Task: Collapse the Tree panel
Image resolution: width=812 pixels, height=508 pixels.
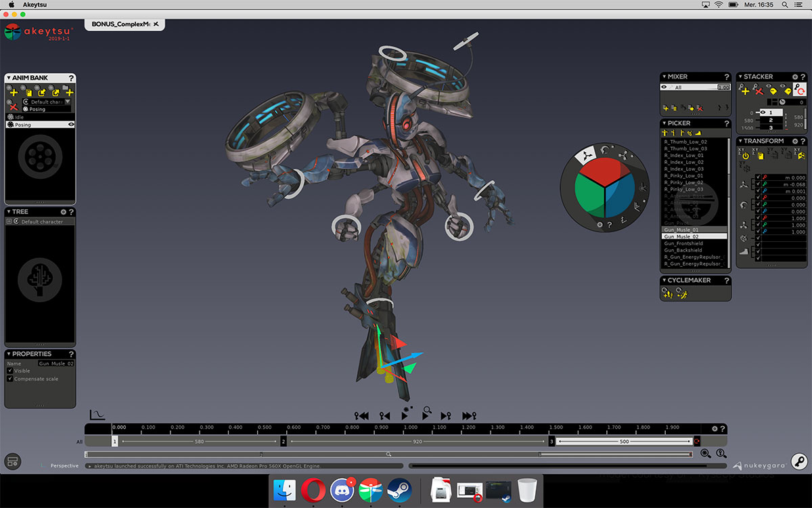Action: [9, 212]
